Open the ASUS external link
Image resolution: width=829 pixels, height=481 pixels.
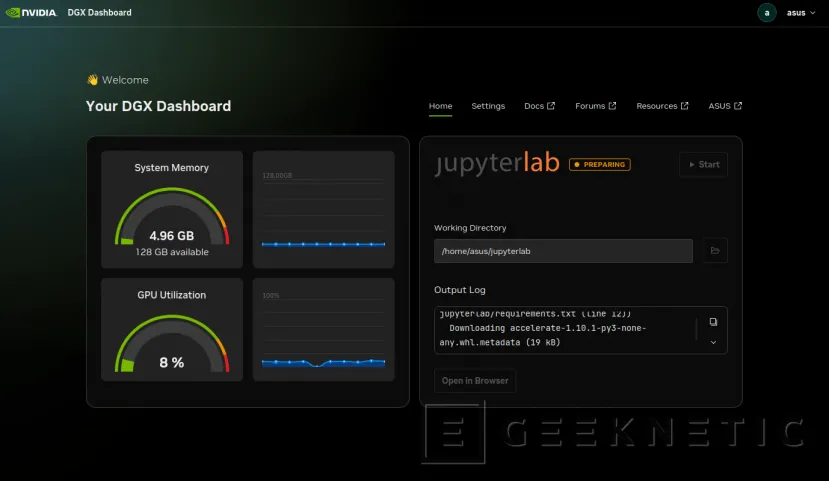[725, 106]
